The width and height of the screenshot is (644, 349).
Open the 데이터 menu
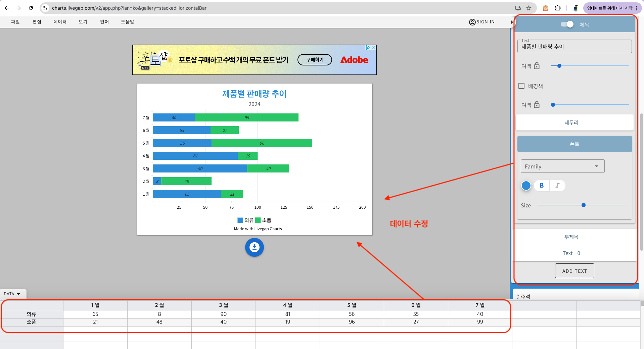click(60, 22)
